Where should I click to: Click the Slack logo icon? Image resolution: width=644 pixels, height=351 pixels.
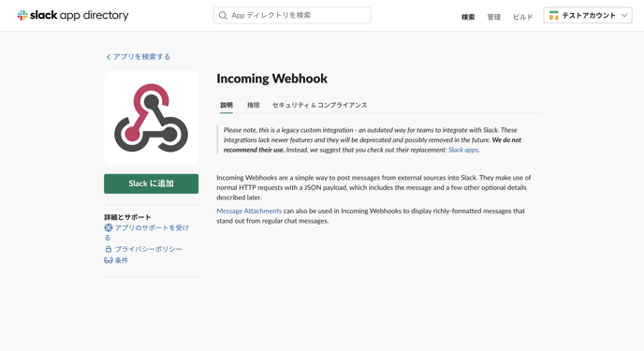point(22,16)
